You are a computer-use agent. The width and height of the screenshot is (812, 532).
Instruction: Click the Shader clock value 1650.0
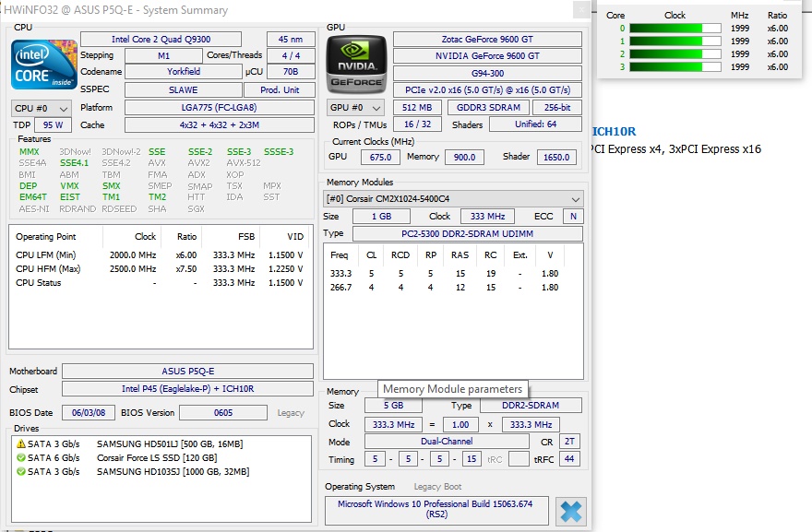click(x=556, y=158)
